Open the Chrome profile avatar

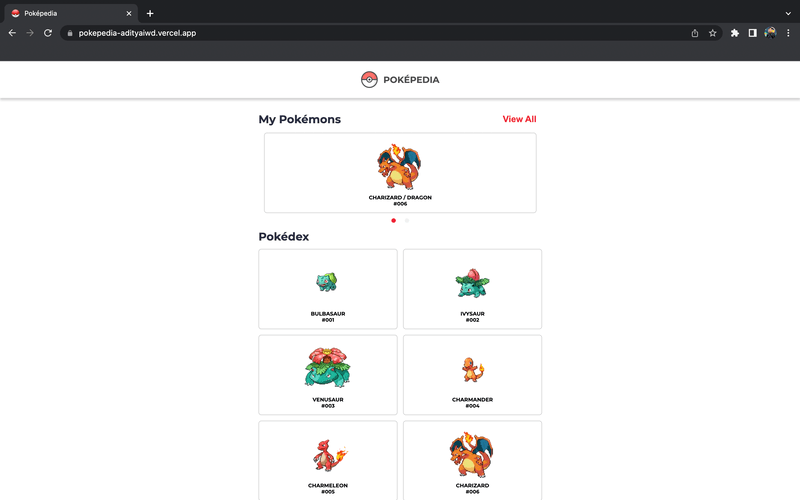click(770, 33)
